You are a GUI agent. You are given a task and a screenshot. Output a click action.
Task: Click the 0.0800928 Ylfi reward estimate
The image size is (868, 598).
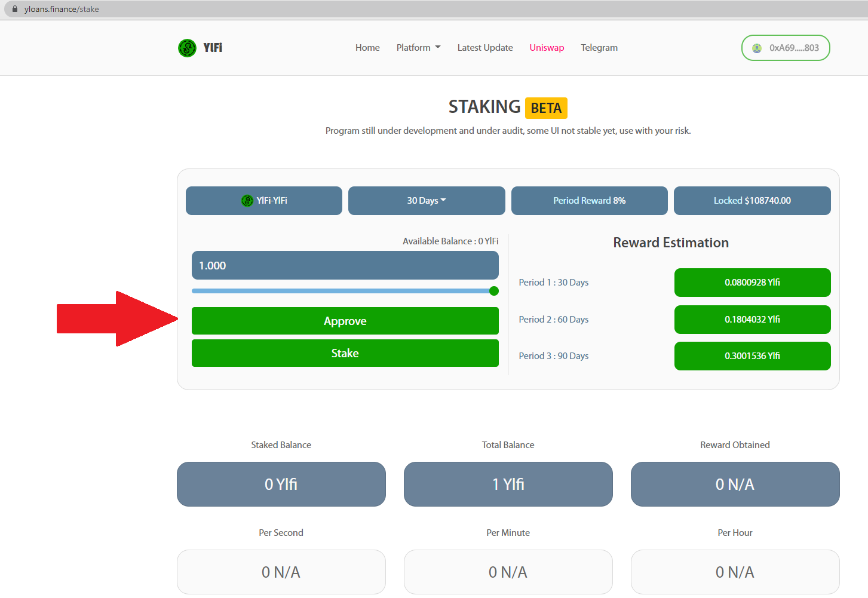point(753,283)
